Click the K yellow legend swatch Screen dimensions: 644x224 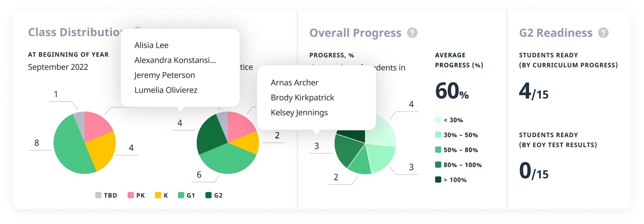[x=158, y=195]
